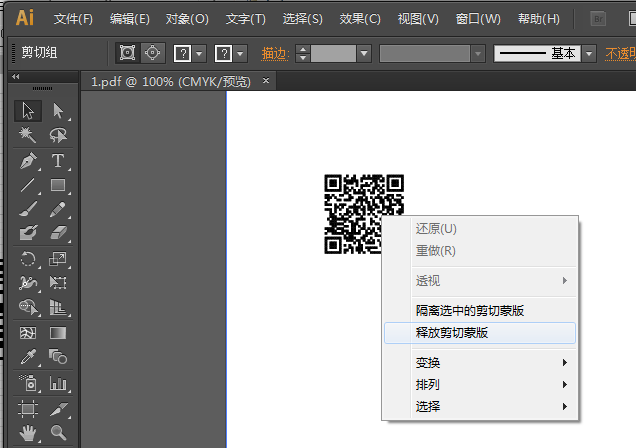Choose the Gradient tool
This screenshot has height=448, width=636.
pos(58,333)
